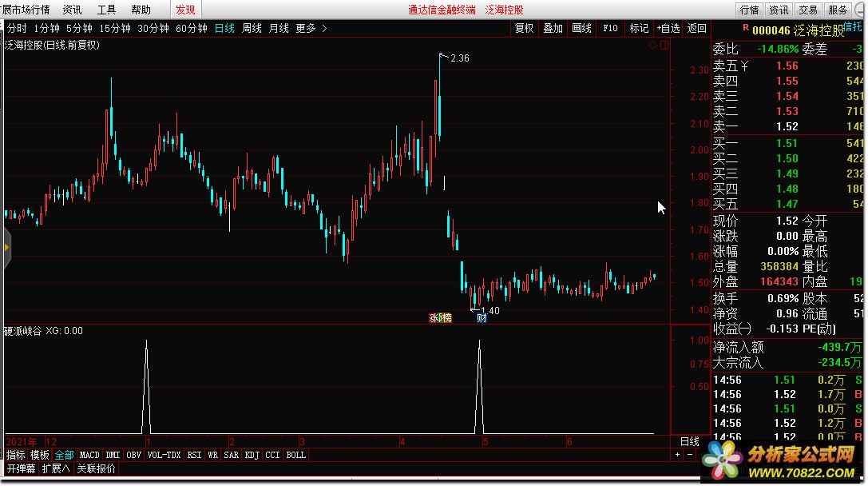Select the 日线 daily period
This screenshot has height=486, width=868.
click(224, 28)
